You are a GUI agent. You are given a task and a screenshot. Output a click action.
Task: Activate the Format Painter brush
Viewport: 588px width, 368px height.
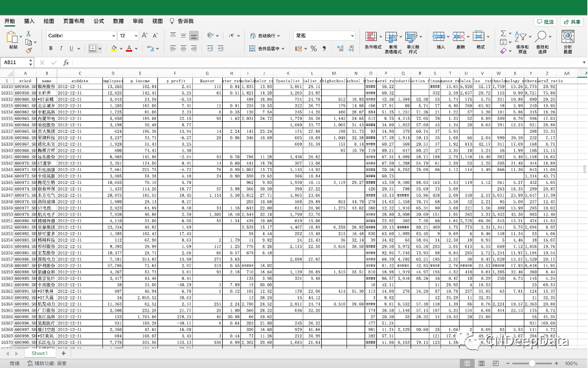click(x=28, y=51)
